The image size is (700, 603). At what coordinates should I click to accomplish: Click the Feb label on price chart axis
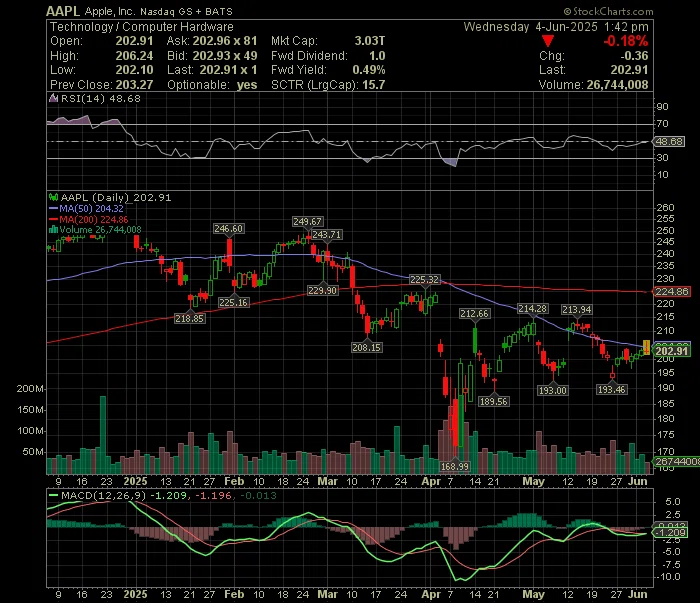(234, 482)
